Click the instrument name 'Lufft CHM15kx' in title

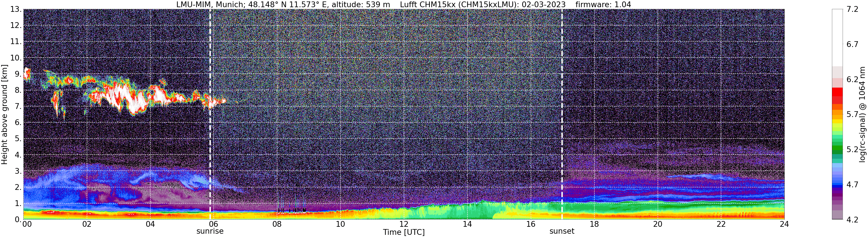[x=428, y=4]
